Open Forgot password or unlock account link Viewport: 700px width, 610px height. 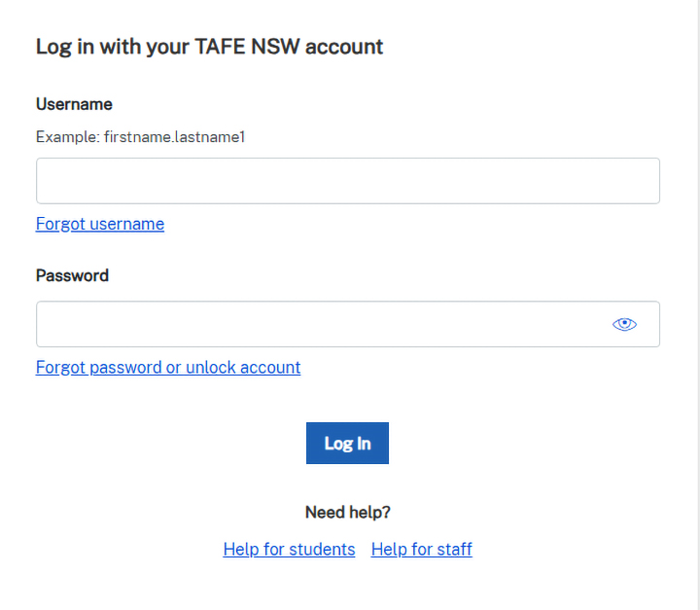(x=168, y=367)
